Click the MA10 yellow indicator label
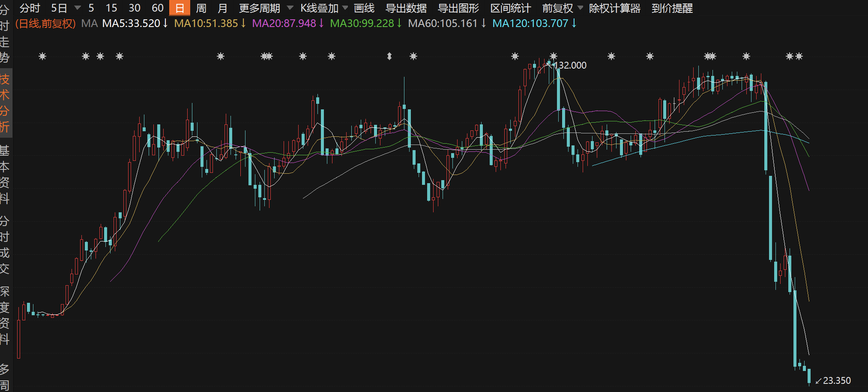 click(206, 23)
